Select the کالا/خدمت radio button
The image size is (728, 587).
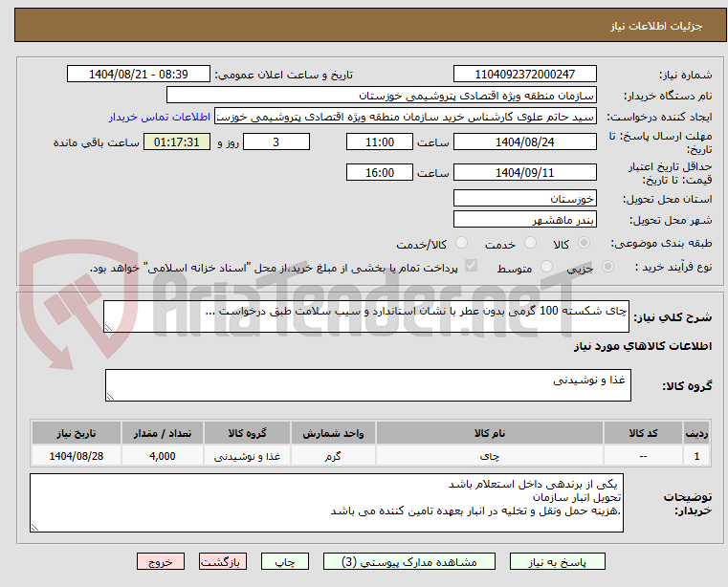(x=461, y=243)
